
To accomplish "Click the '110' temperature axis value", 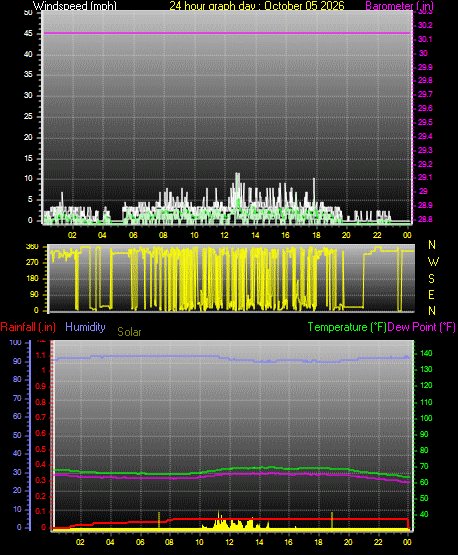I will 426,402.
